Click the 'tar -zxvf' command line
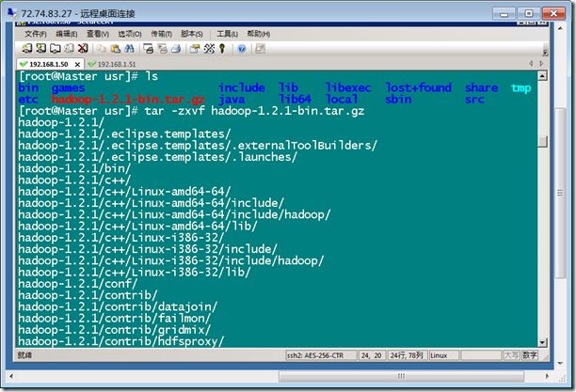This screenshot has width=576, height=392. click(x=191, y=111)
